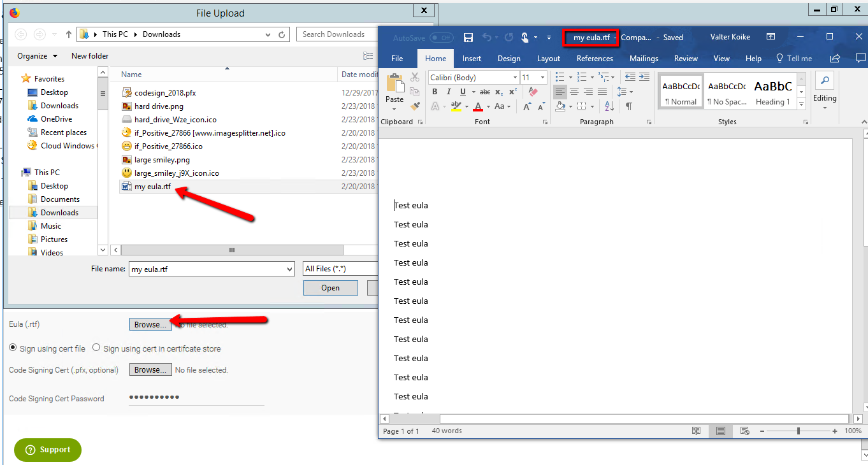This screenshot has width=868, height=465.
Task: Choose 'Sign using cert in certificate store'
Action: 96,348
